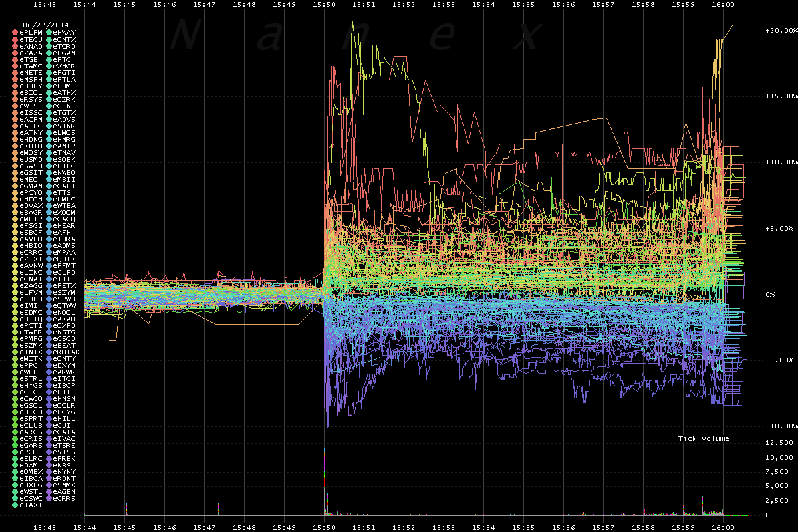Click the eGARS ticker label
798x532 pixels.
[31, 445]
